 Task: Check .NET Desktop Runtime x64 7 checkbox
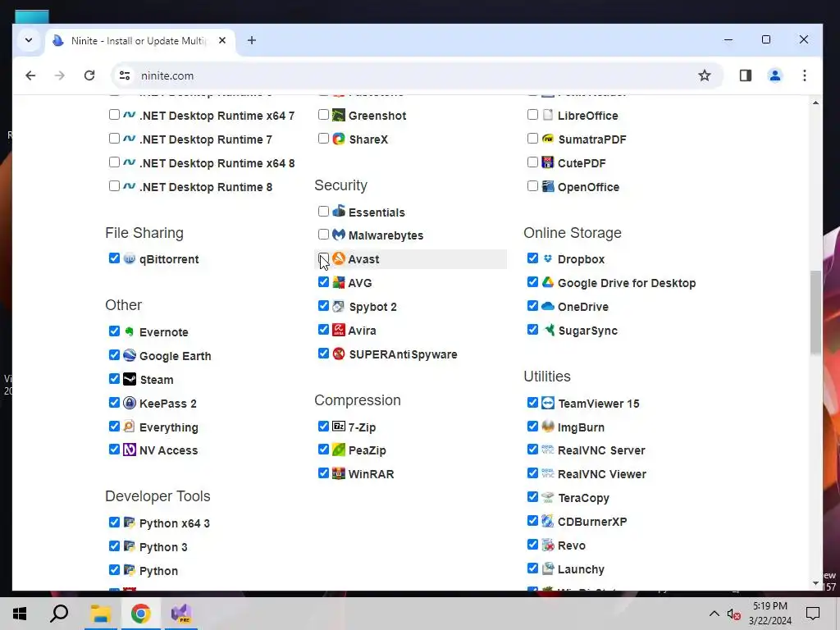coord(114,114)
